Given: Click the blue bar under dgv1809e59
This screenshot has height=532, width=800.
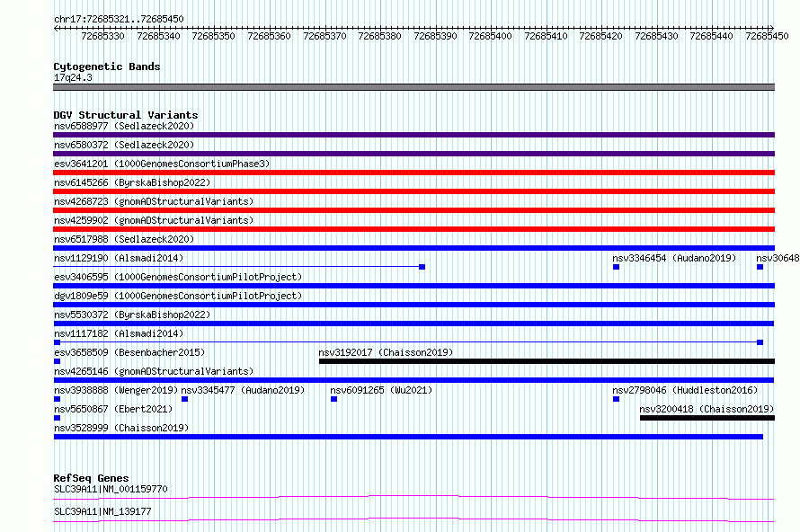Looking at the screenshot, I should click(413, 305).
